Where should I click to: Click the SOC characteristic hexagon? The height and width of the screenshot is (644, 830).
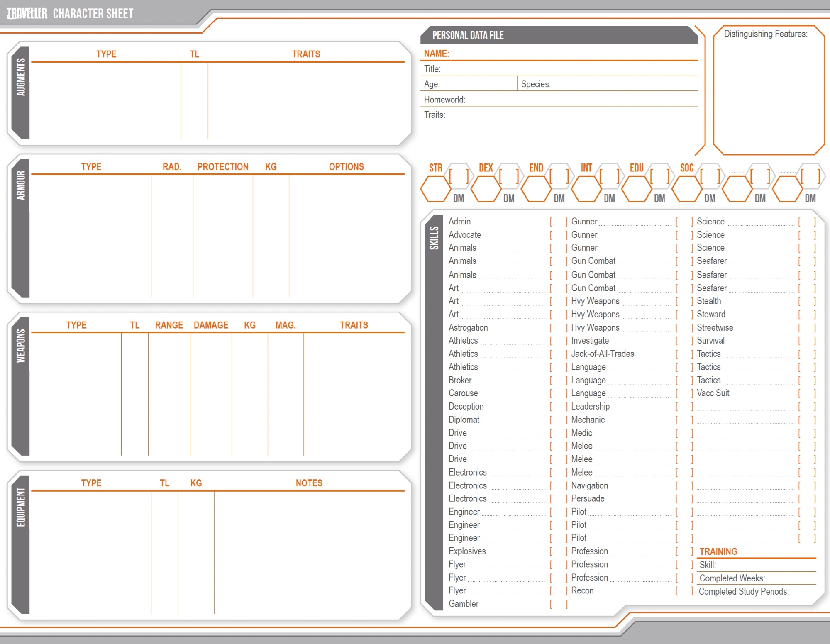686,189
